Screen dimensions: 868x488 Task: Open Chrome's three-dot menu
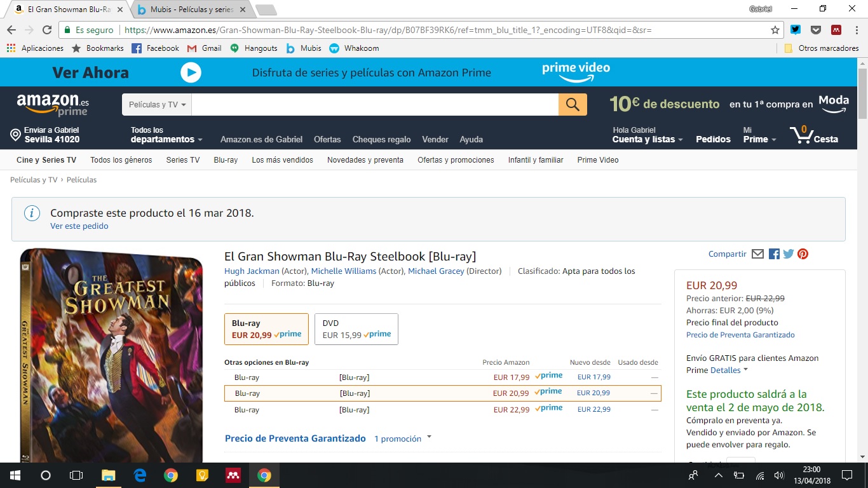pyautogui.click(x=855, y=30)
